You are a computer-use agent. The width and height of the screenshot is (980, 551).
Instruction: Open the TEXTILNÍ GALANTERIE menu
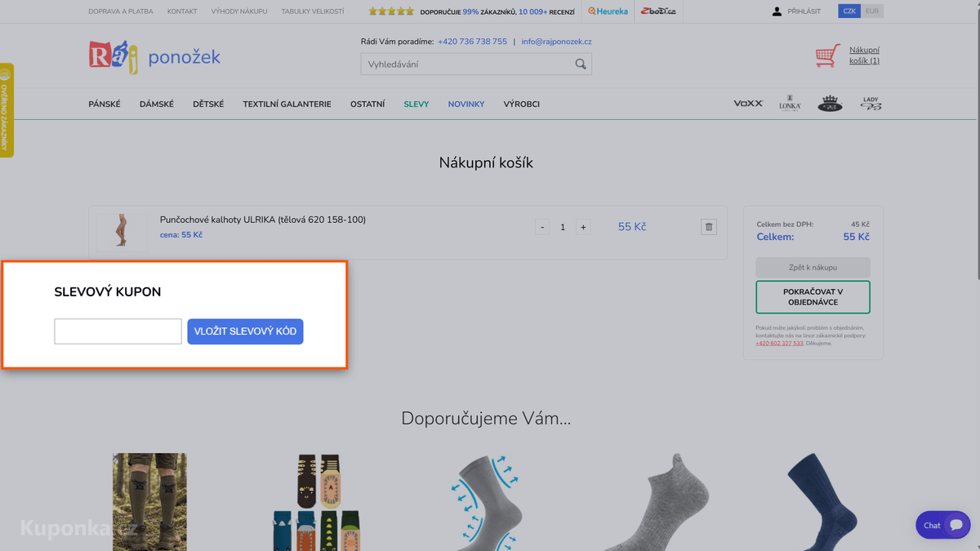tap(287, 104)
